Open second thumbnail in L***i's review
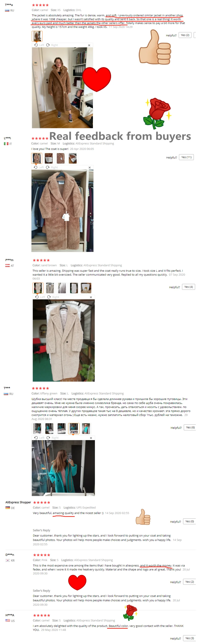The width and height of the screenshot is (198, 644). click(49, 158)
